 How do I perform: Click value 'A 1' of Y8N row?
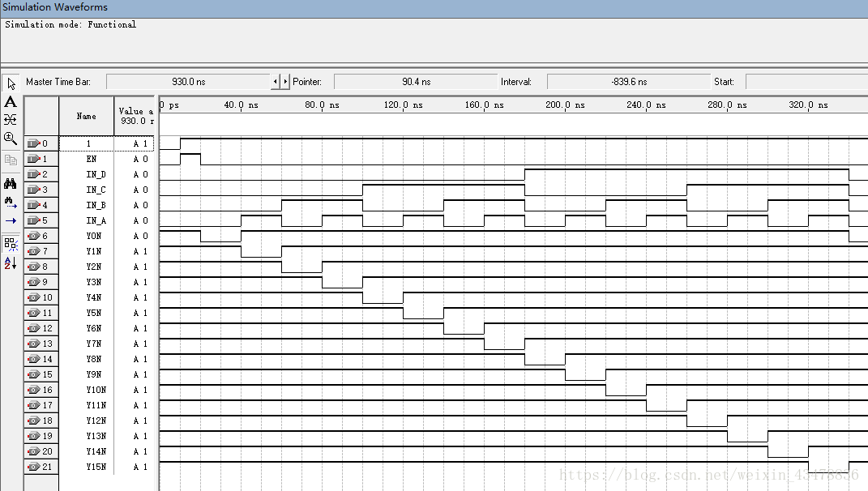[140, 359]
